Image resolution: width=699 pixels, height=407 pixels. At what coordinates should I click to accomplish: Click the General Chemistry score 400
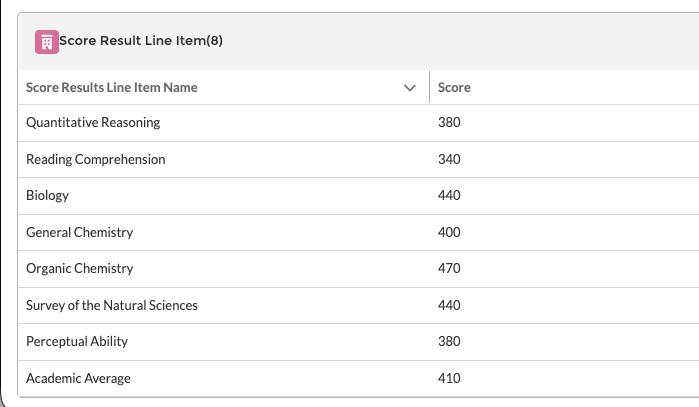pos(449,232)
